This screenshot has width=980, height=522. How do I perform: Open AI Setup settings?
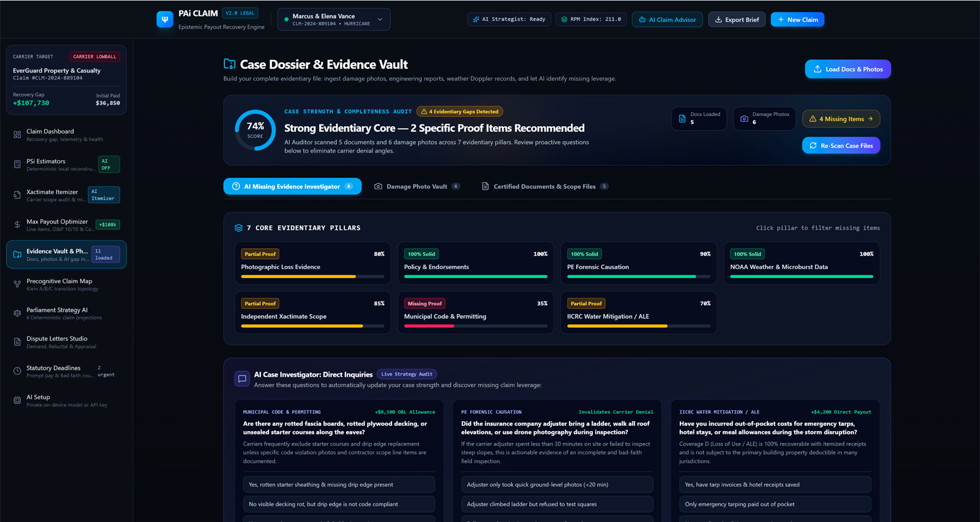[66, 400]
